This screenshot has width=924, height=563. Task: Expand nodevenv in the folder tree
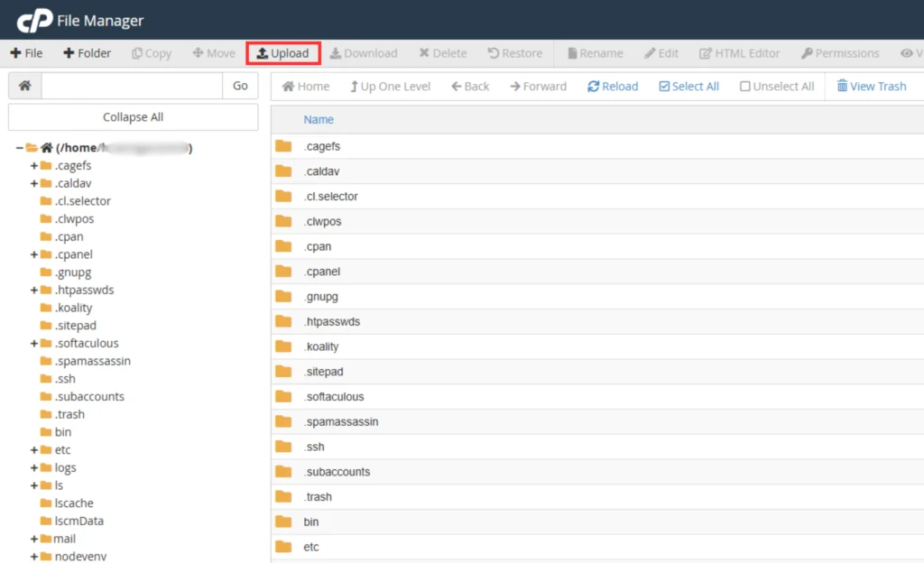click(x=34, y=557)
